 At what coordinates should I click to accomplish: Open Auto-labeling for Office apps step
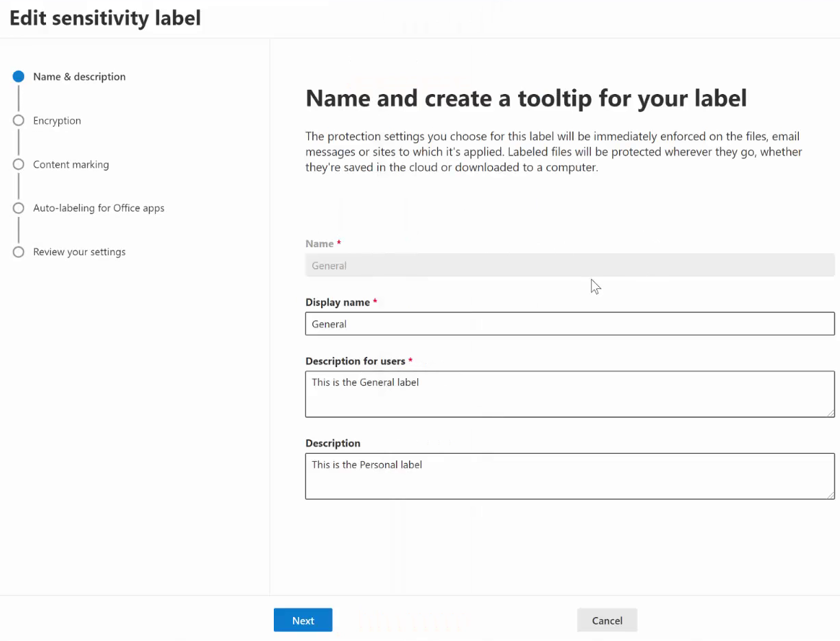click(99, 208)
